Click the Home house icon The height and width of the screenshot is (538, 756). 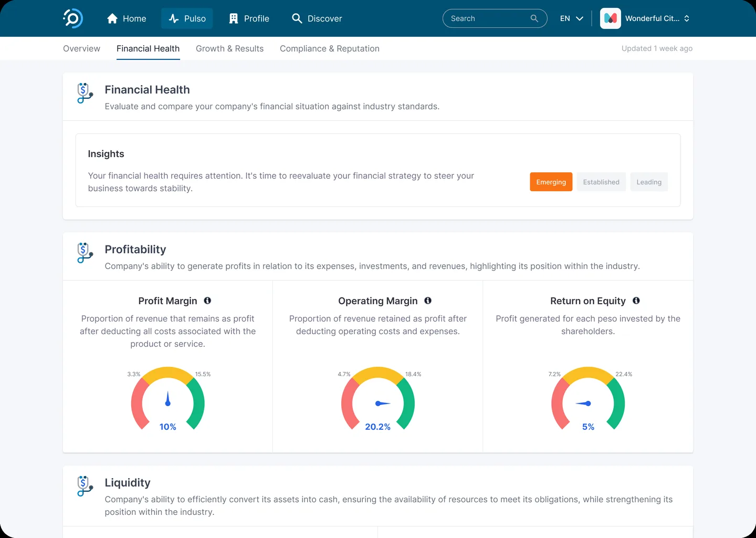click(112, 18)
